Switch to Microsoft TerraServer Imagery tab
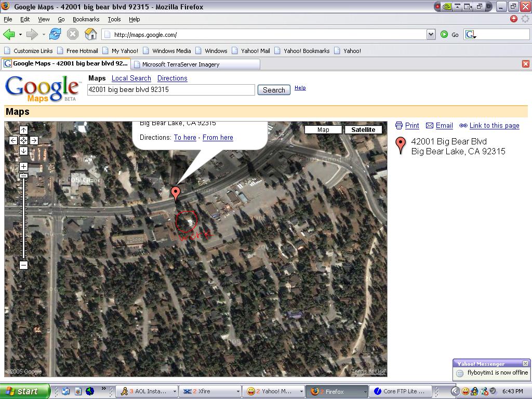Screen dimensions: 532x399 pos(195,64)
